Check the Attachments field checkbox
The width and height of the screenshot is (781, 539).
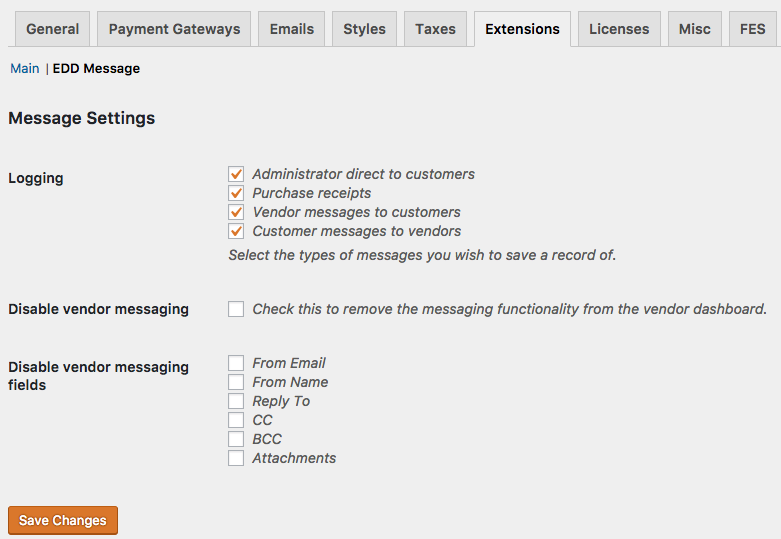pos(236,458)
